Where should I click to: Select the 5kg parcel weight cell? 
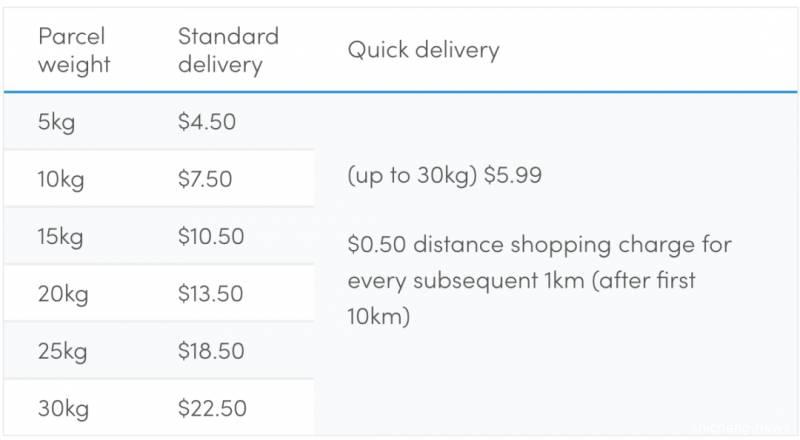click(x=57, y=122)
